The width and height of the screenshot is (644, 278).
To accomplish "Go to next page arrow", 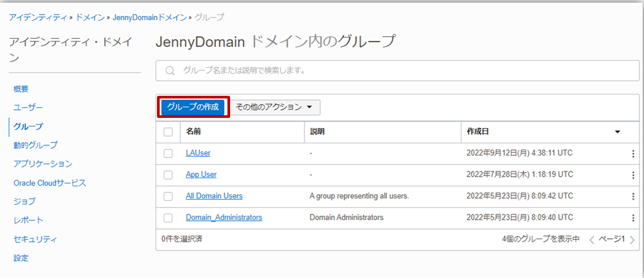I will click(x=632, y=239).
